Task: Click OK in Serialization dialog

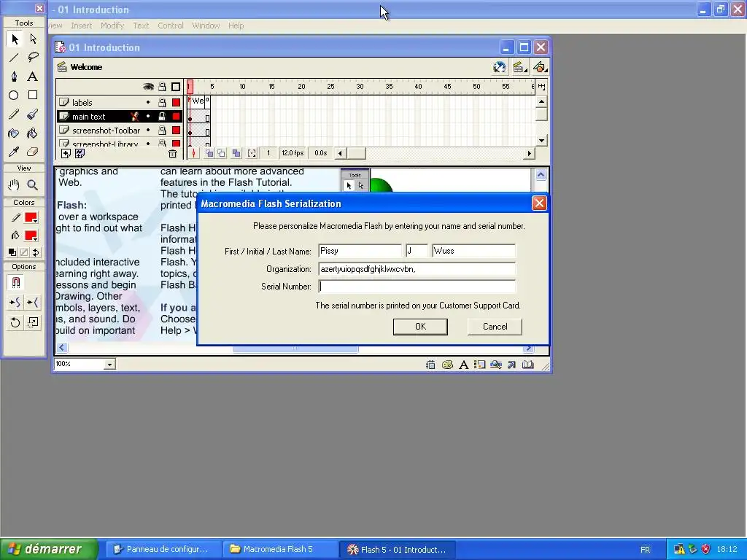Action: (x=420, y=327)
